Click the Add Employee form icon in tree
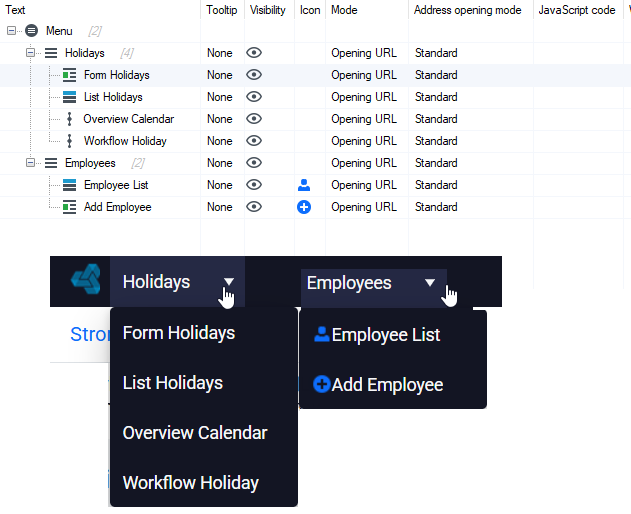631x514 pixels. pyautogui.click(x=69, y=207)
